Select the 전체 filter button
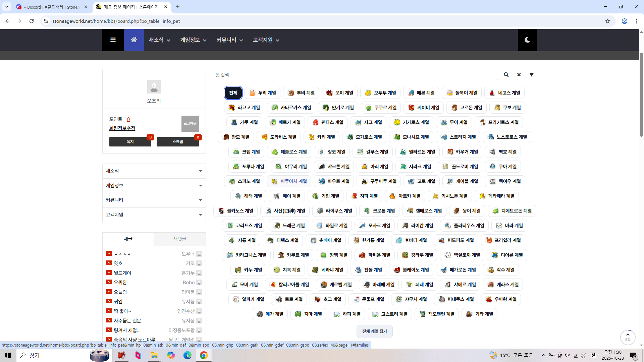644x362 pixels. click(233, 93)
